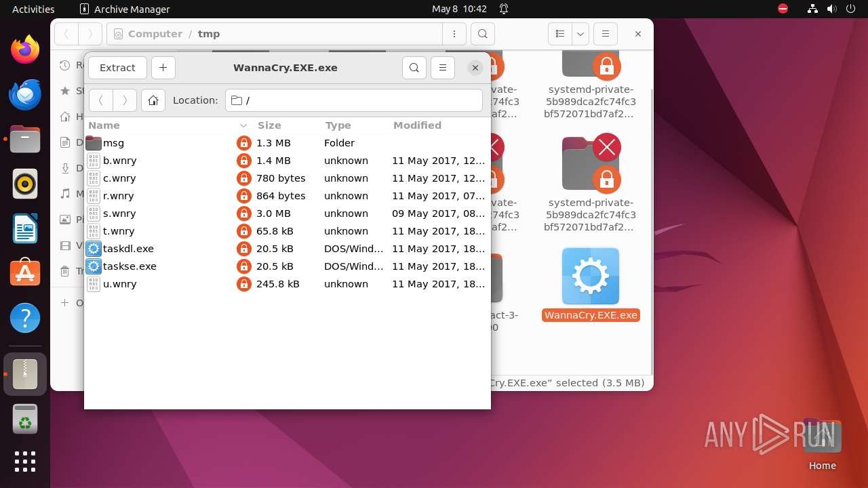868x488 pixels.
Task: Close the Files window
Action: point(638,34)
